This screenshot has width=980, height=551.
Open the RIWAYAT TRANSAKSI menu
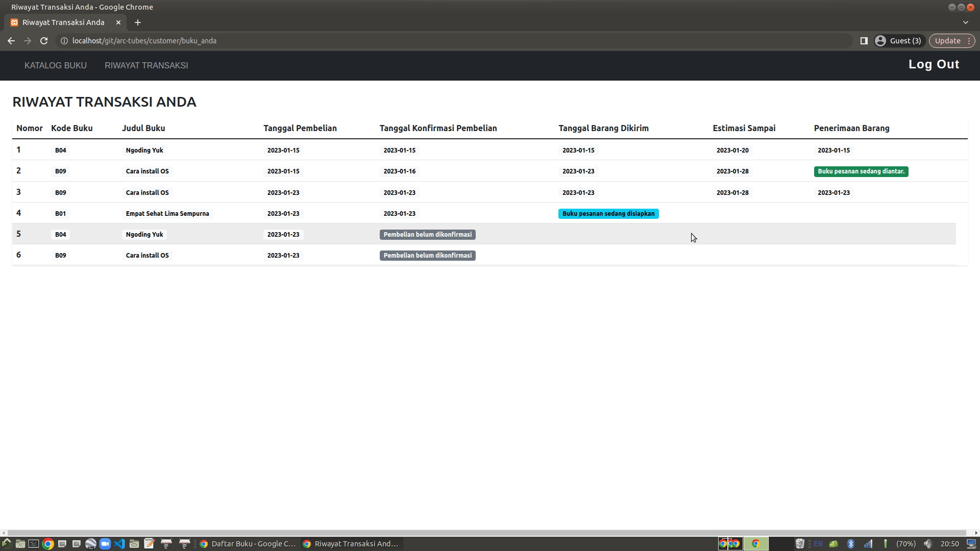(x=146, y=65)
